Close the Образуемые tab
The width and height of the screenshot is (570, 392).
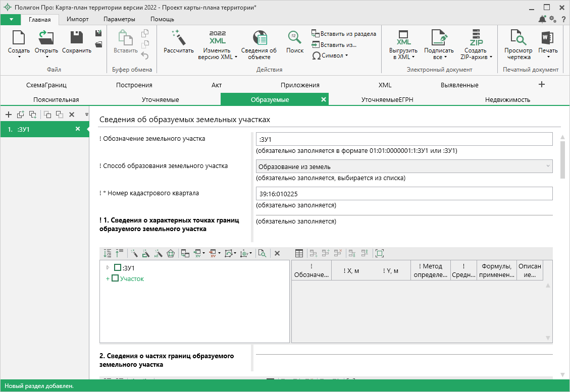(323, 99)
